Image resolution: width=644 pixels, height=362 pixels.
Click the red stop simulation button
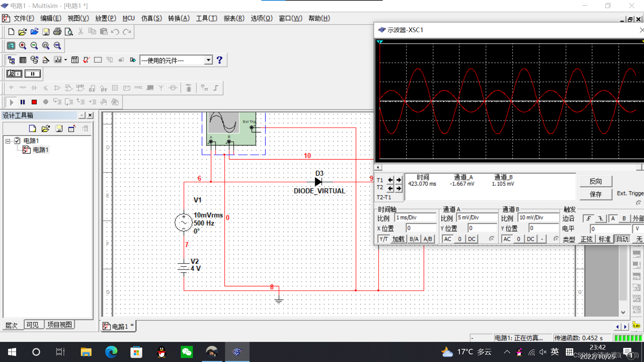tap(34, 102)
